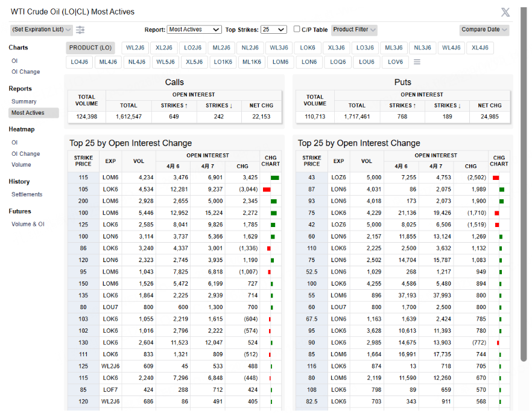Choose the WL3J6 expiration button
532x413 pixels.
click(x=279, y=48)
